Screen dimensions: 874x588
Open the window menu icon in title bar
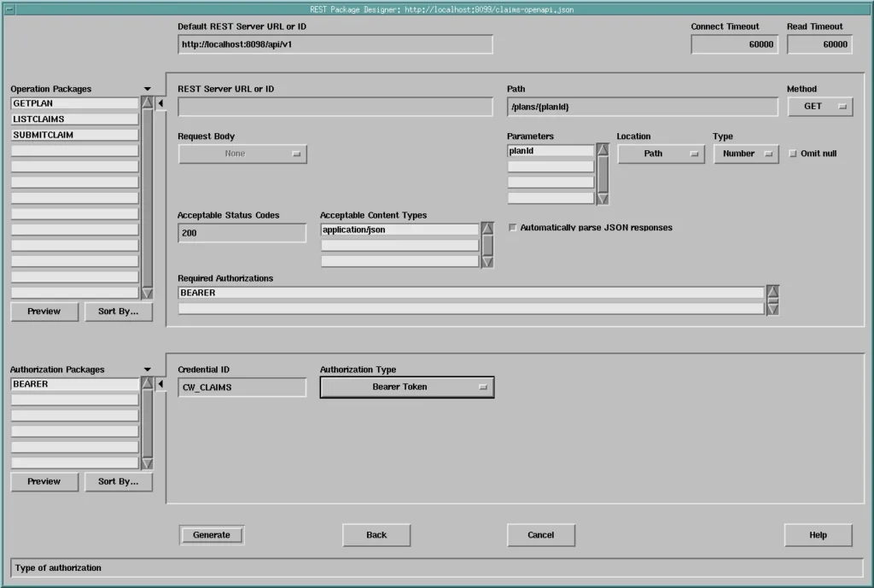(x=9, y=9)
